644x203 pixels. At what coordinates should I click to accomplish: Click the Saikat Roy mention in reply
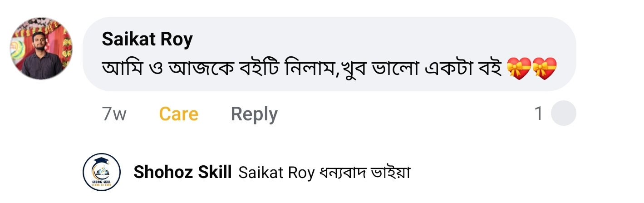(x=275, y=173)
